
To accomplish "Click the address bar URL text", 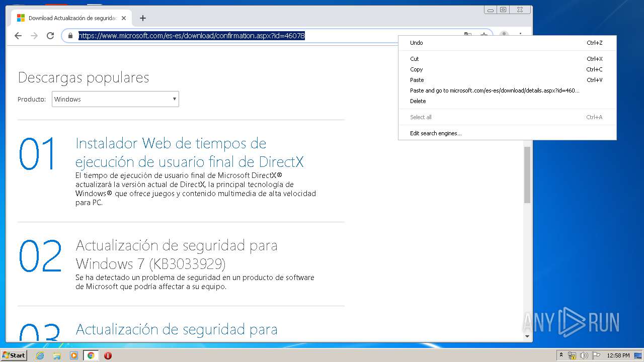I will 192,36.
